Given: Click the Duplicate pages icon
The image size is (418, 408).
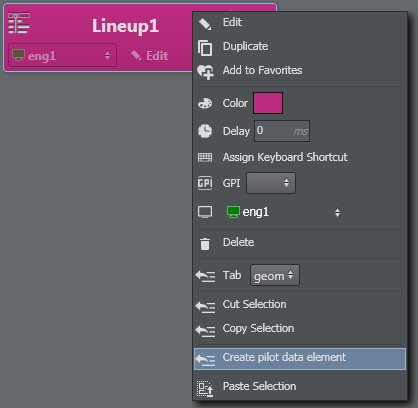Looking at the screenshot, I should (x=205, y=48).
